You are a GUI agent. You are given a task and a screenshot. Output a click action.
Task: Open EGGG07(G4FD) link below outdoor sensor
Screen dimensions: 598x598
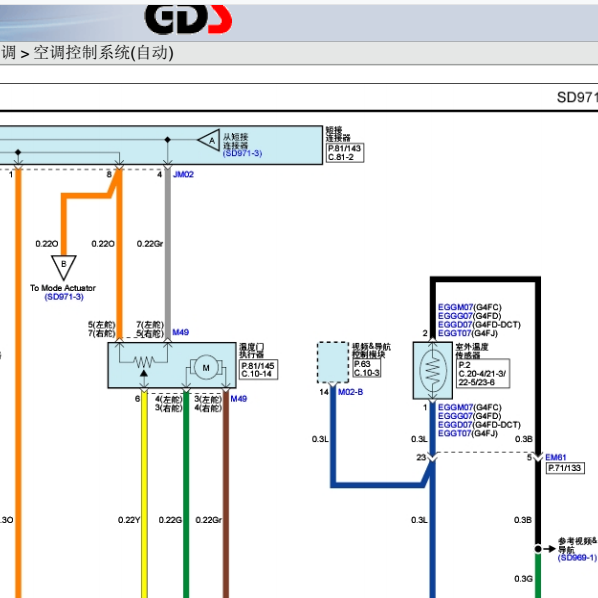click(x=469, y=416)
